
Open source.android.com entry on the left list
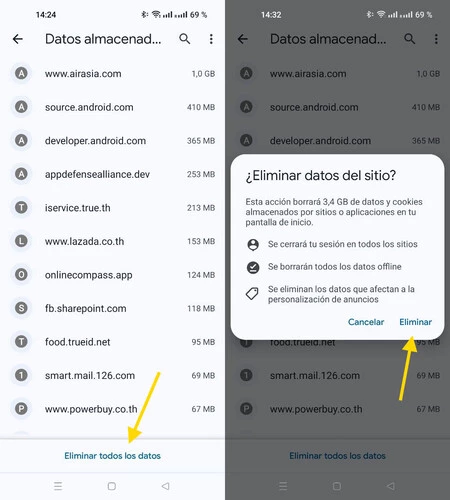pyautogui.click(x=112, y=107)
